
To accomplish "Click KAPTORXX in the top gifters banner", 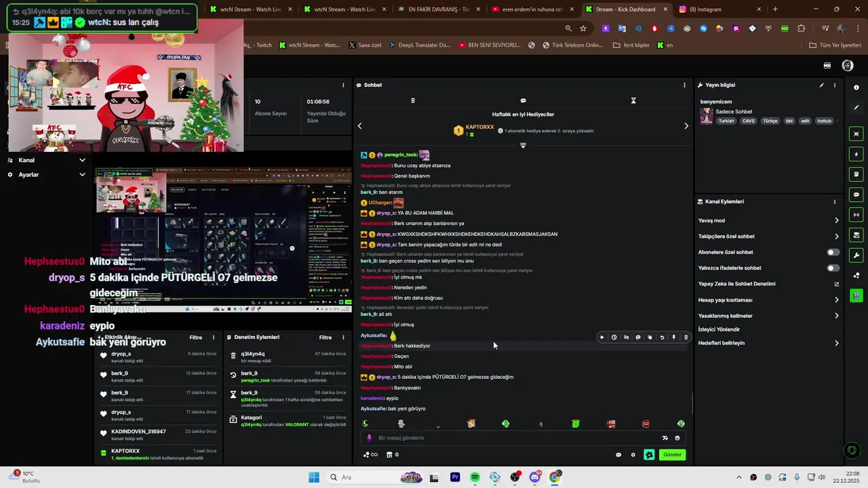I will [x=479, y=127].
